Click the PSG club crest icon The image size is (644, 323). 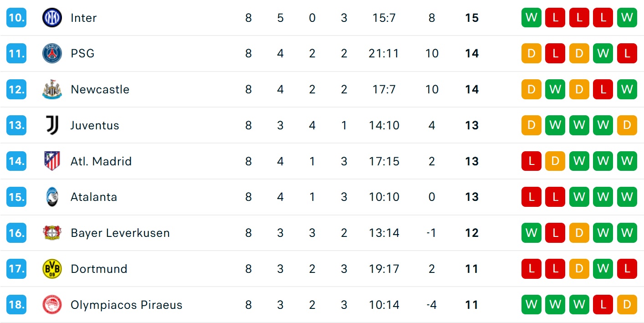pos(52,53)
